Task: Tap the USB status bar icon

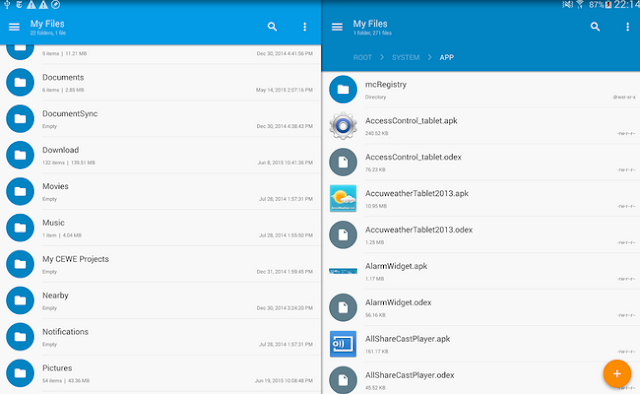Action: pos(7,4)
